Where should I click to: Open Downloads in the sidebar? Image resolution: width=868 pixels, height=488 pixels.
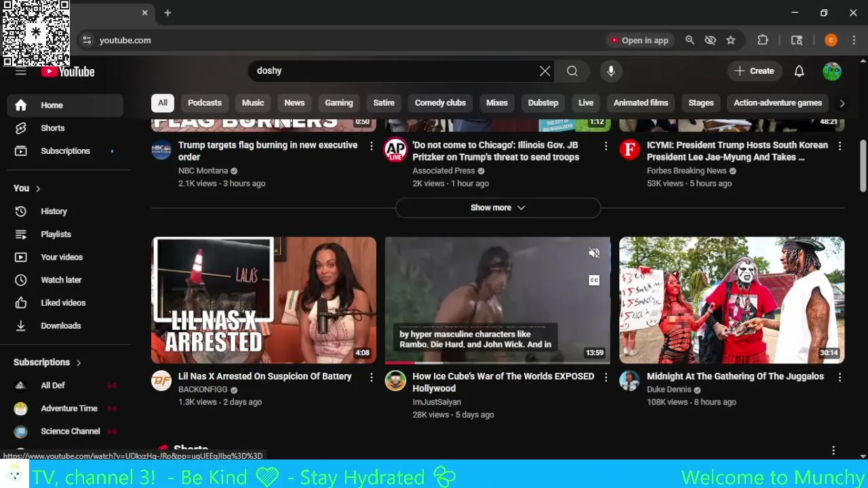point(65,326)
